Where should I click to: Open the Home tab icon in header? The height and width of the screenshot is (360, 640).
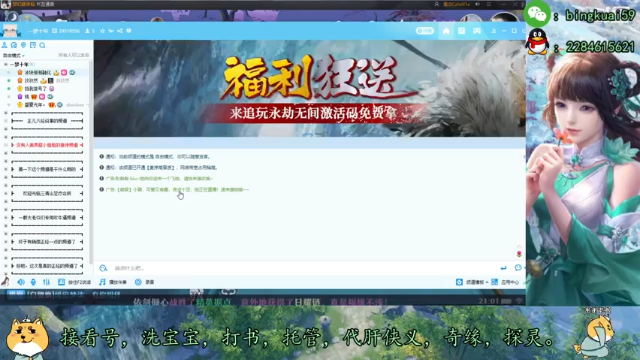coord(446,31)
